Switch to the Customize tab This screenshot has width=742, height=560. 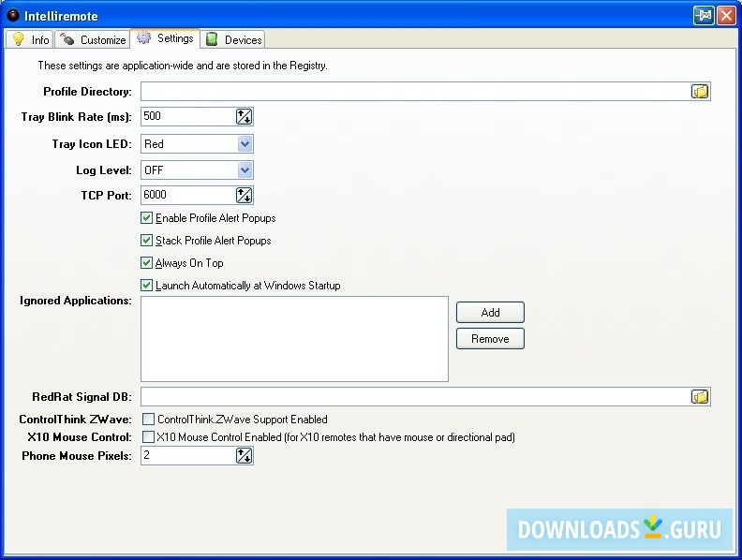tap(93, 39)
